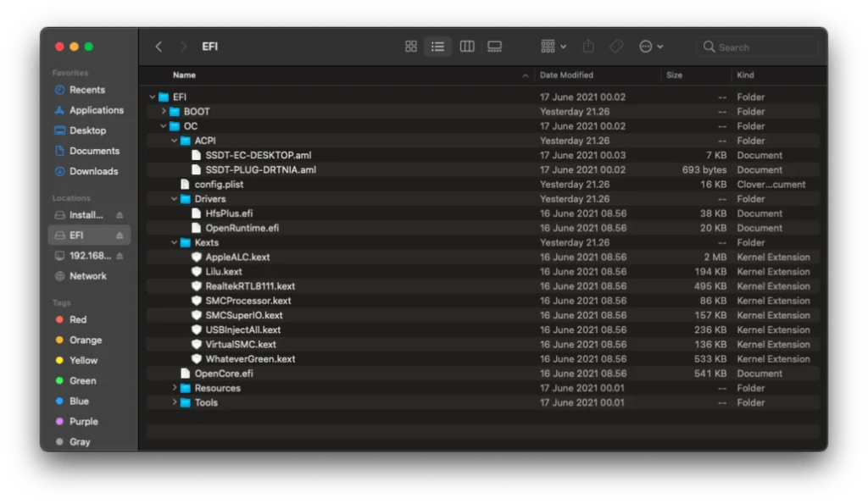Select the WhateverGreen.kext icon
This screenshot has height=504, width=868.
196,359
